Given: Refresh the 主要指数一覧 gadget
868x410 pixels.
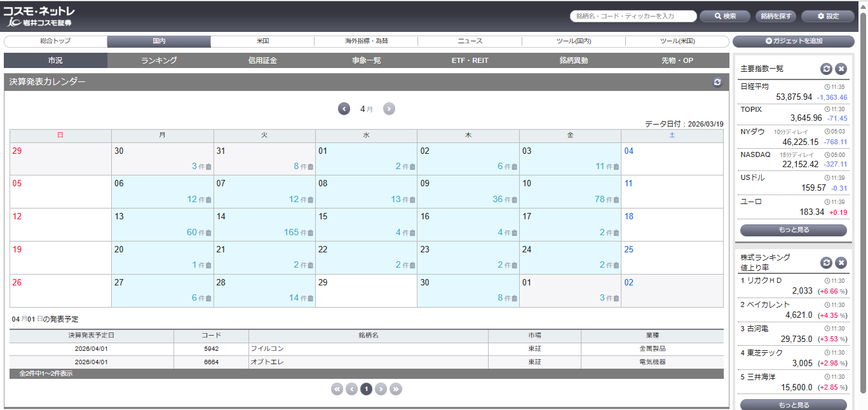Looking at the screenshot, I should (x=826, y=69).
